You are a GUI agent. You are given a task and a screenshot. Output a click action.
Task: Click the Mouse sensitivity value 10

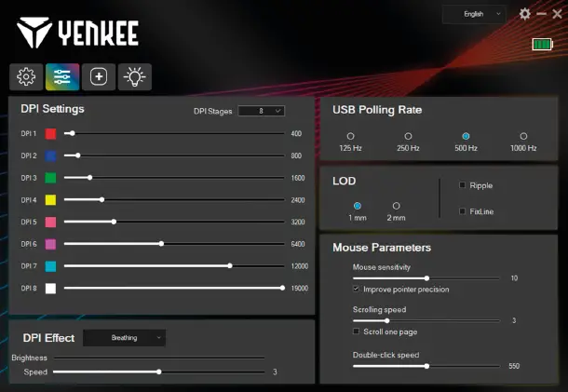514,278
